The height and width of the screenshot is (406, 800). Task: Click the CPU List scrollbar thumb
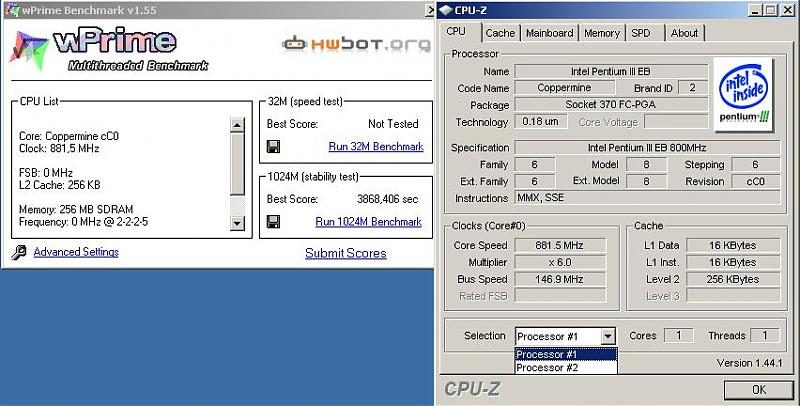(x=237, y=164)
